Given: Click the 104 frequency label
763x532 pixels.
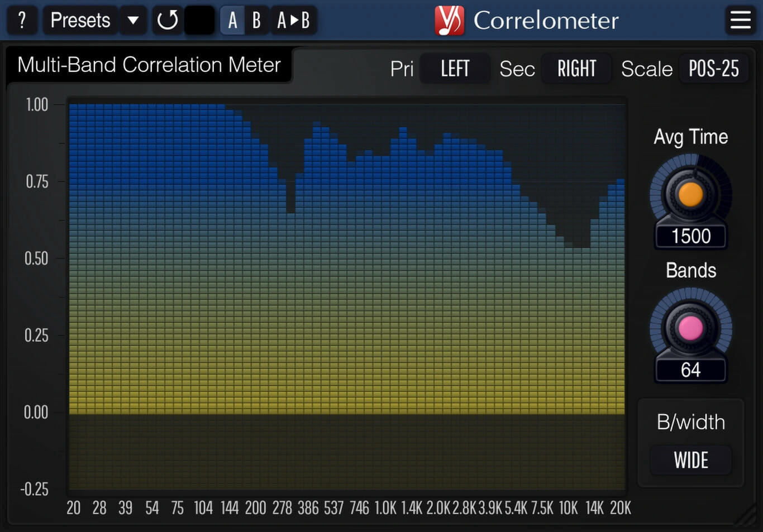Looking at the screenshot, I should (x=203, y=508).
